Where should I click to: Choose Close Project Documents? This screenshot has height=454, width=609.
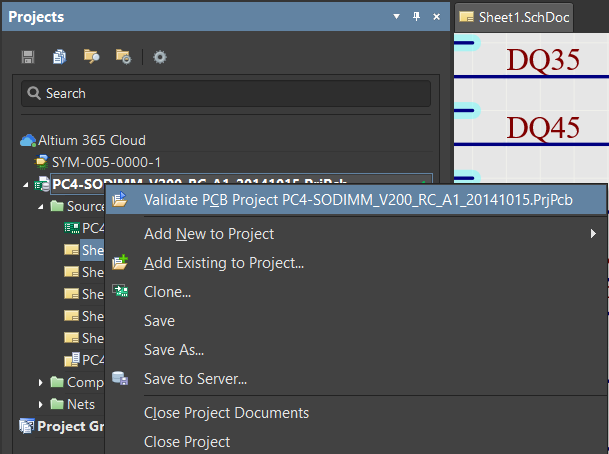pyautogui.click(x=356, y=413)
